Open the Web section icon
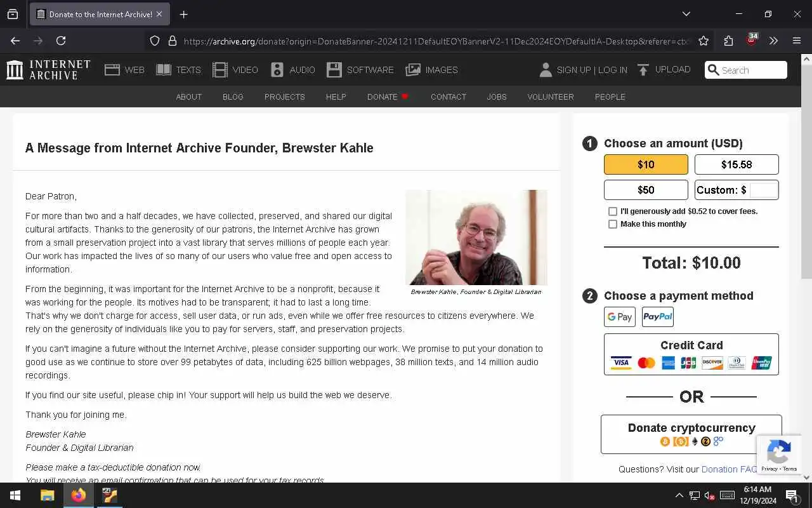 (112, 70)
